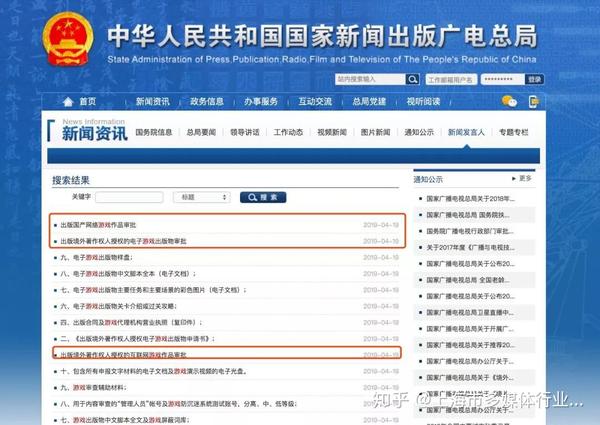This screenshot has width=600, height=425.
Task: Open notice 国家广播电视总局 全国老龄...
Action: 468,280
